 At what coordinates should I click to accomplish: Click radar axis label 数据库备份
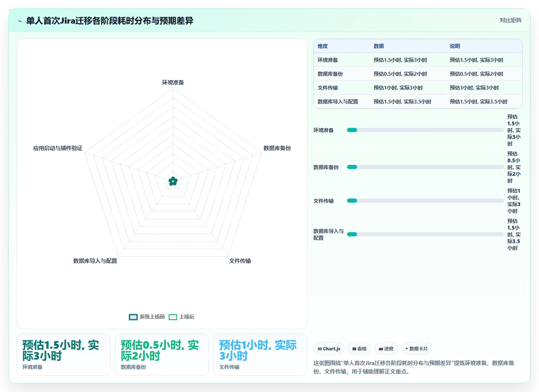(x=277, y=148)
